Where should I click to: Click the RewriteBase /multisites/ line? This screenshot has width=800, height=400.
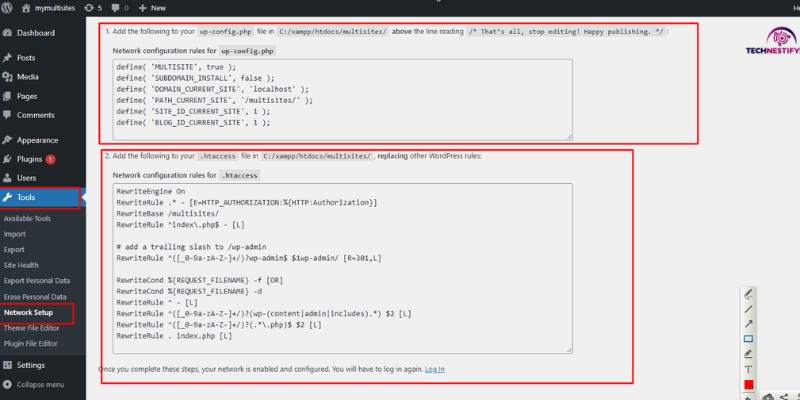tap(167, 214)
